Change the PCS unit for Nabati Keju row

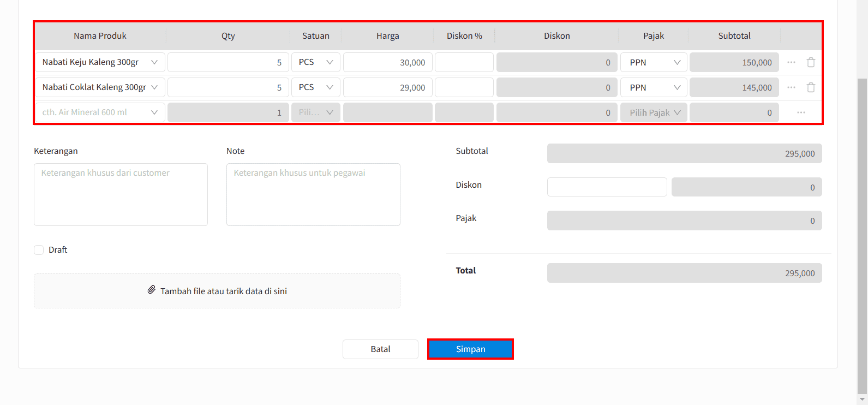click(x=316, y=62)
